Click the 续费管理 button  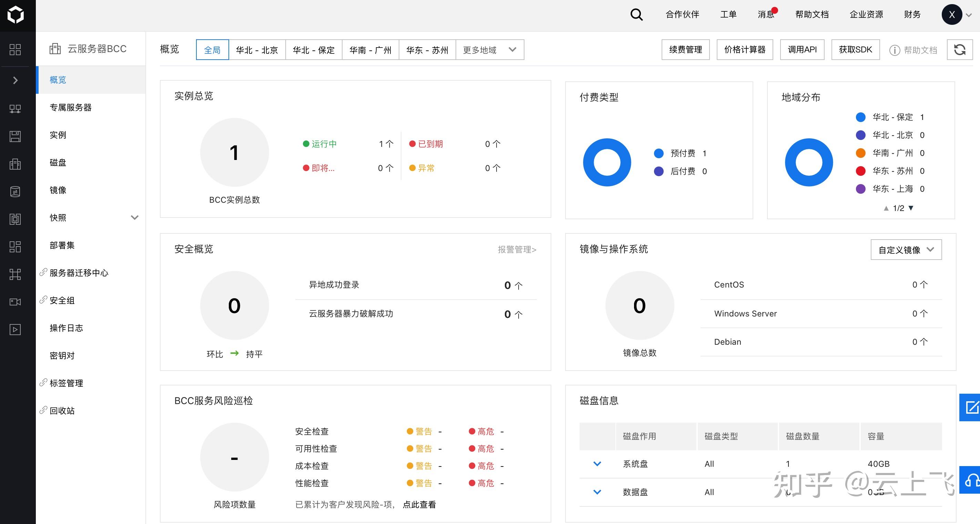685,50
